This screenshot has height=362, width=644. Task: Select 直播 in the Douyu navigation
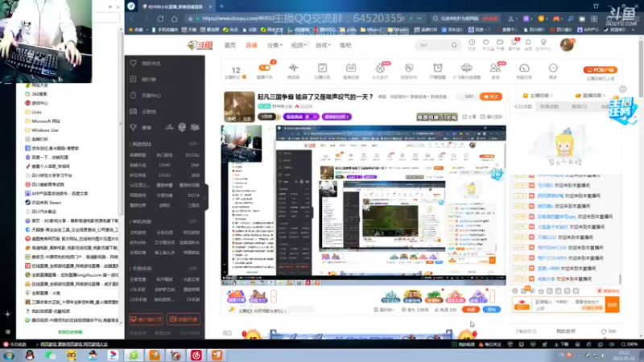point(251,45)
